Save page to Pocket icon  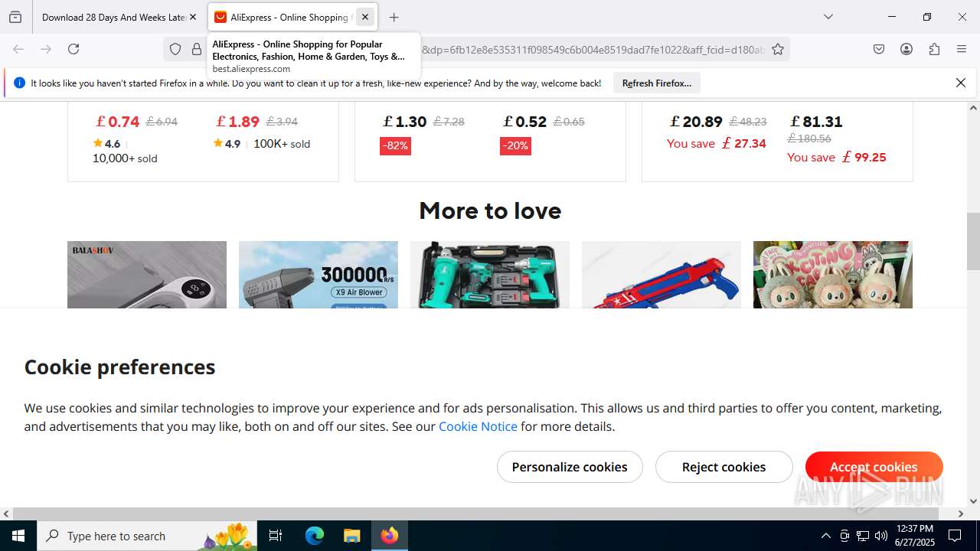(x=879, y=49)
